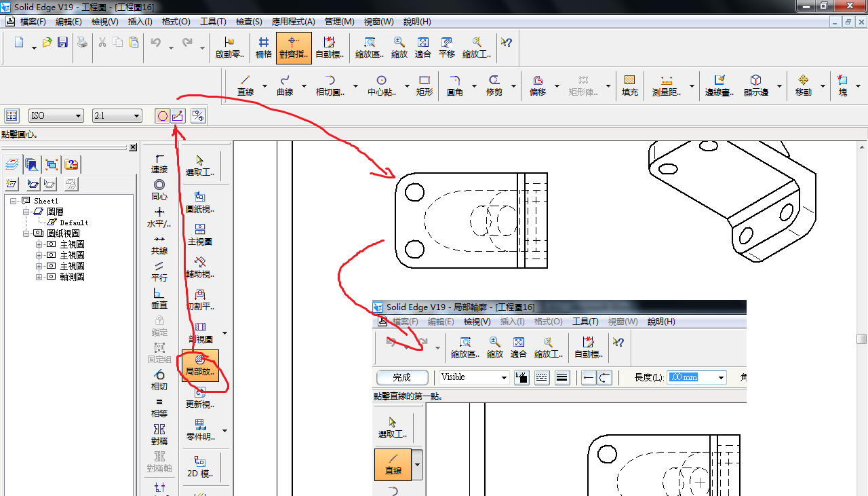Toggle arc mode in the 局部輪廓 ribbon bar
The image size is (868, 496).
tap(604, 377)
